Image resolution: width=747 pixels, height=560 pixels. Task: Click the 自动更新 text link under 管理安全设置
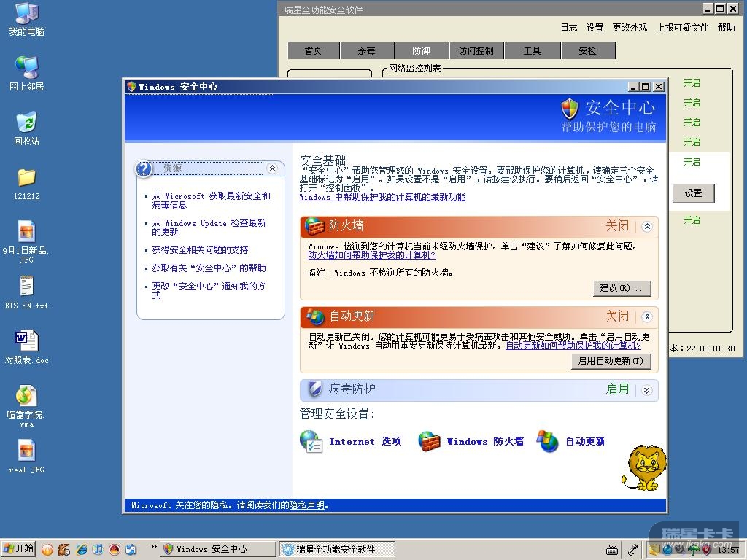(x=586, y=441)
